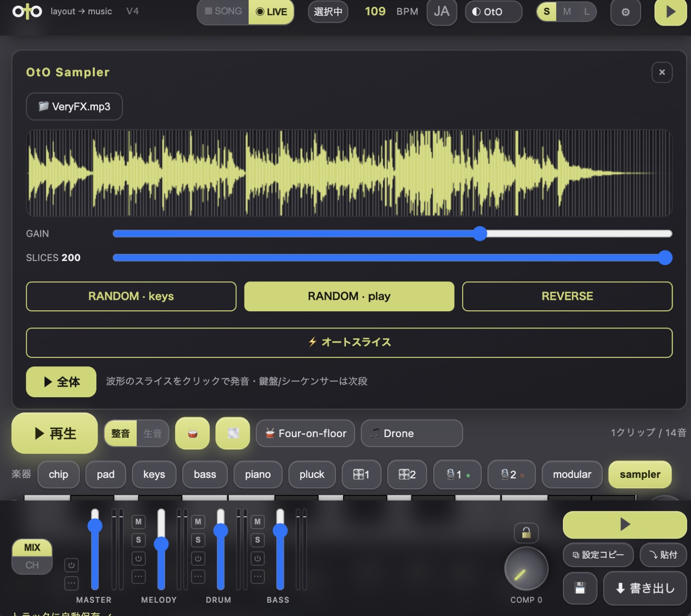Open the MELODY channel ellipsis options
The width and height of the screenshot is (691, 616).
tap(139, 577)
